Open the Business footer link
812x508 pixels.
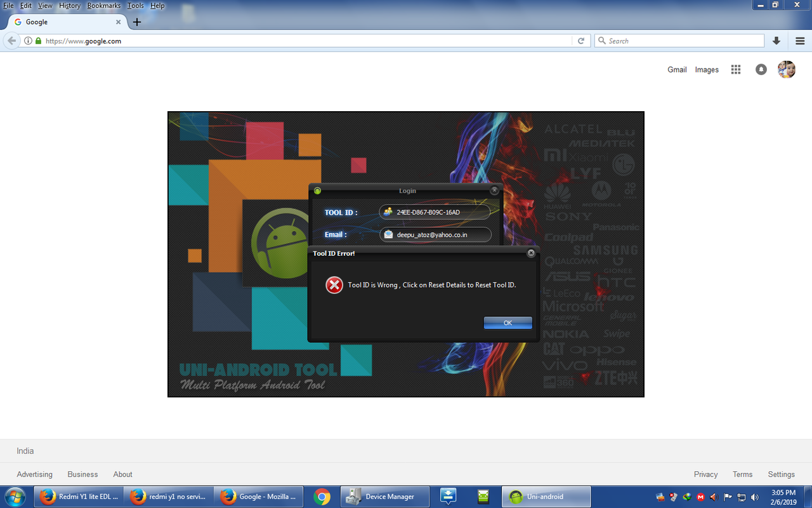(x=82, y=474)
